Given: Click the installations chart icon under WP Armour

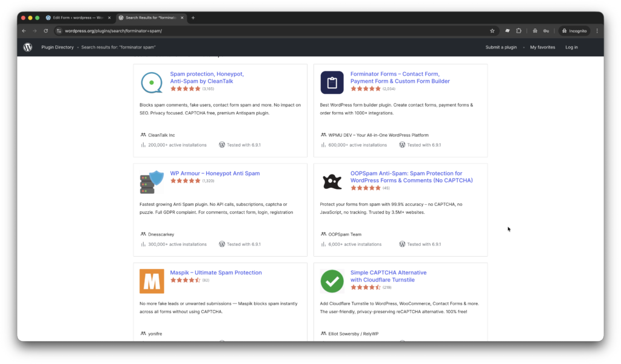Looking at the screenshot, I should coord(142,244).
